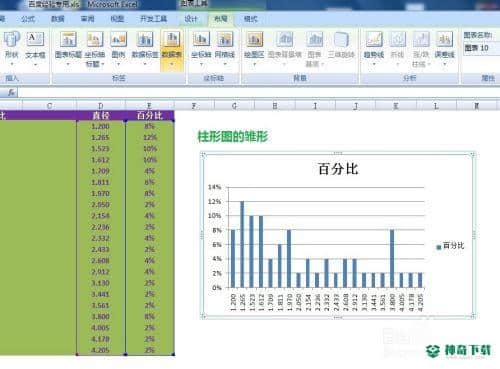Insert a 文本框 text box
The image size is (500, 369).
point(35,48)
